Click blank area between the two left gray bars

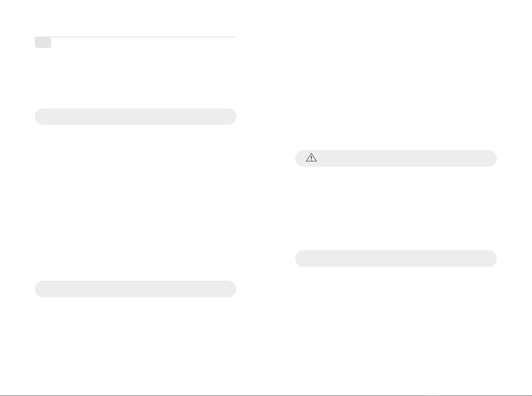point(136,203)
